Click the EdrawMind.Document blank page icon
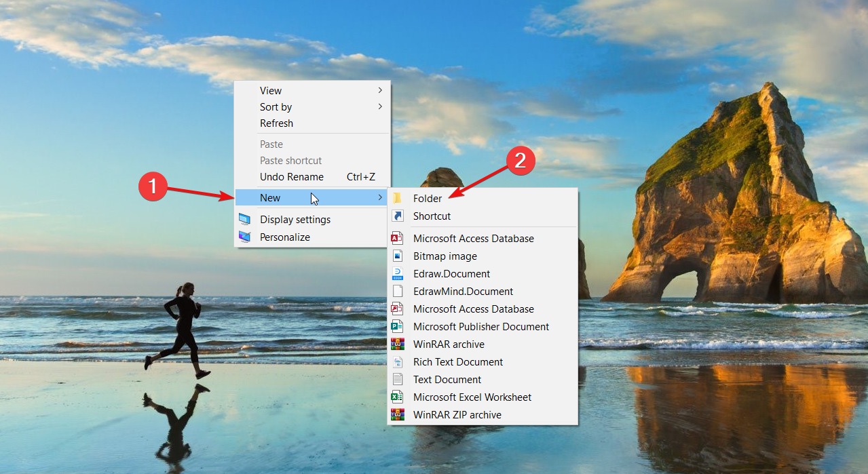868x474 pixels. (398, 292)
